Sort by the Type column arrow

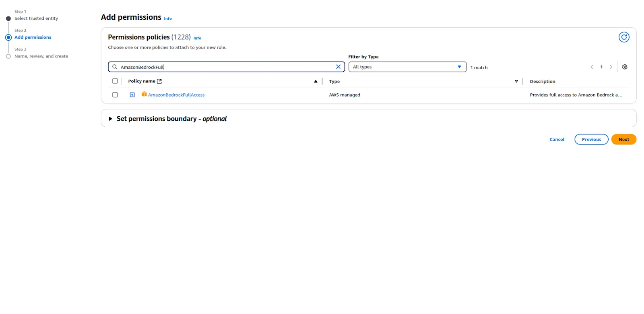516,81
